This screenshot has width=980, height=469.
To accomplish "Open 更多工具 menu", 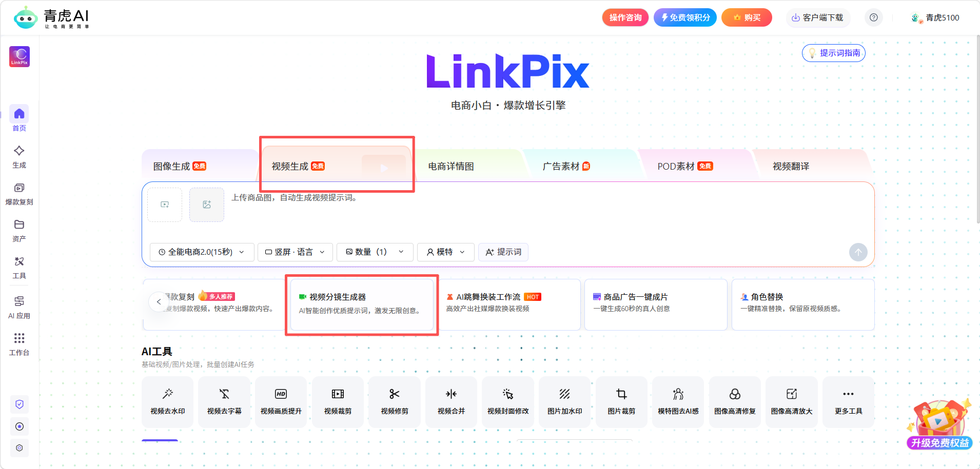I will click(849, 402).
